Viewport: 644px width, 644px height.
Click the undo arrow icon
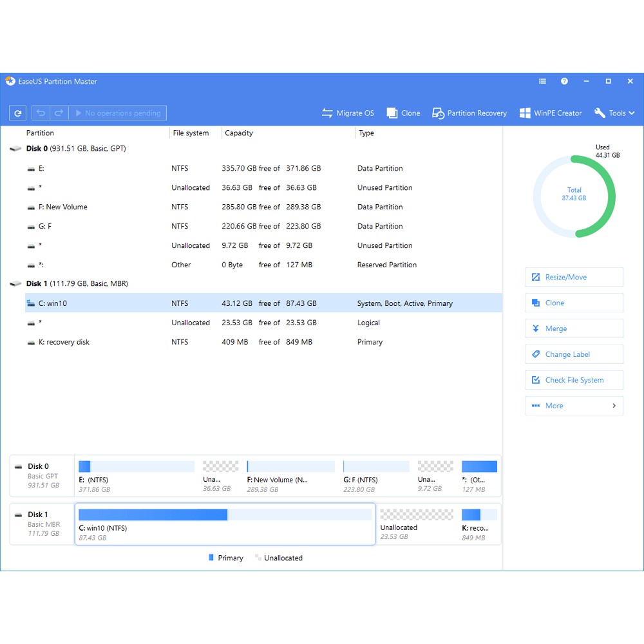(x=41, y=113)
